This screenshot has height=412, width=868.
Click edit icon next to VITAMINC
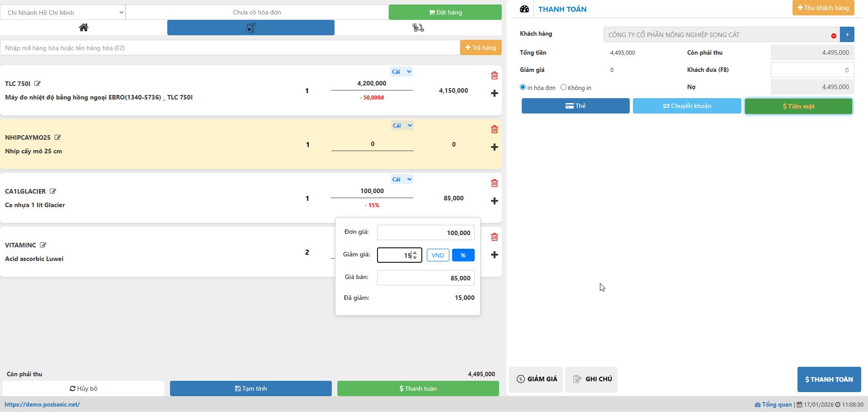(x=43, y=245)
